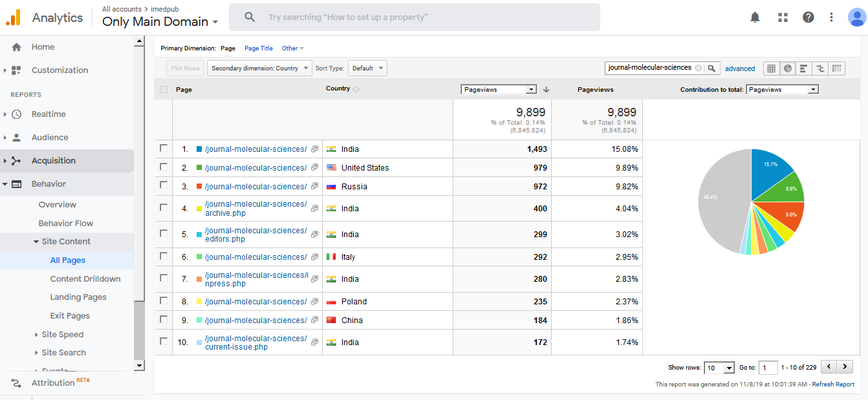Image resolution: width=868 pixels, height=400 pixels.
Task: Switch to the data table view icon
Action: pyautogui.click(x=771, y=68)
